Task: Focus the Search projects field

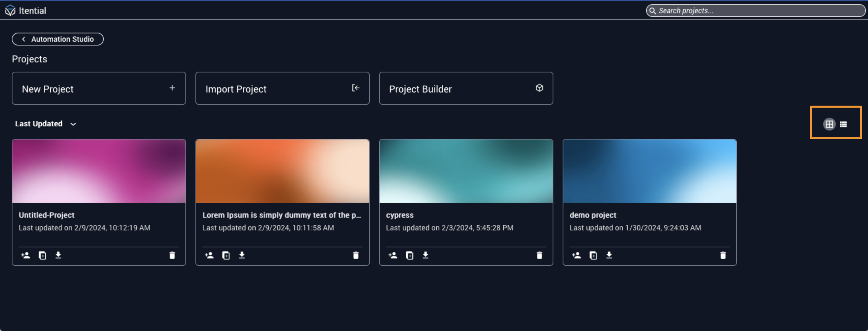Action: click(755, 11)
